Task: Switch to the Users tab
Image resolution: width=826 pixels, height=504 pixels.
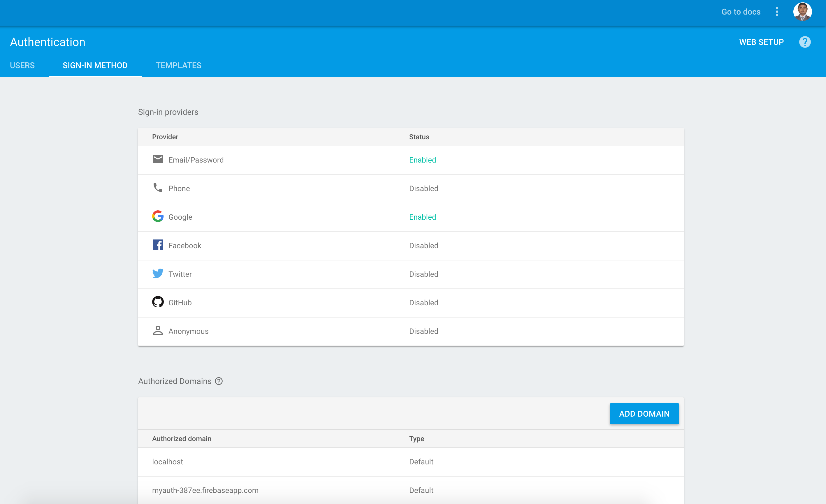Action: (x=22, y=65)
